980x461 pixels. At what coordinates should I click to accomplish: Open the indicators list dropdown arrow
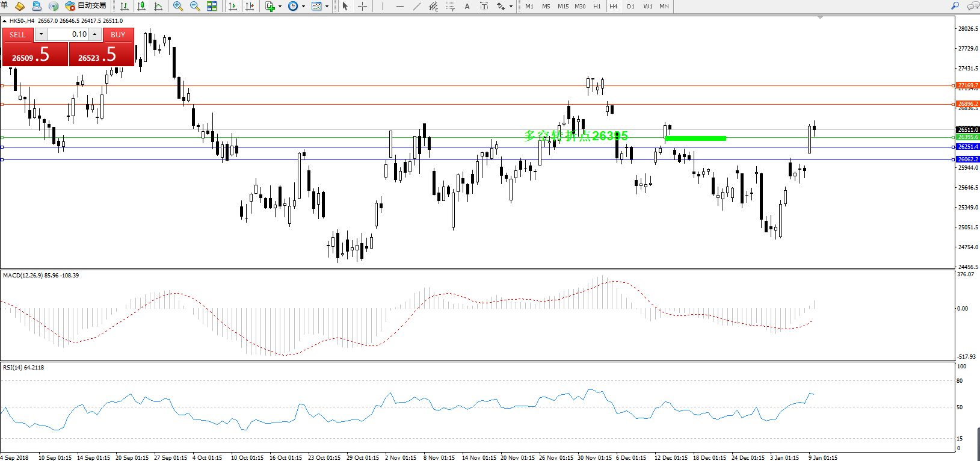click(x=280, y=6)
